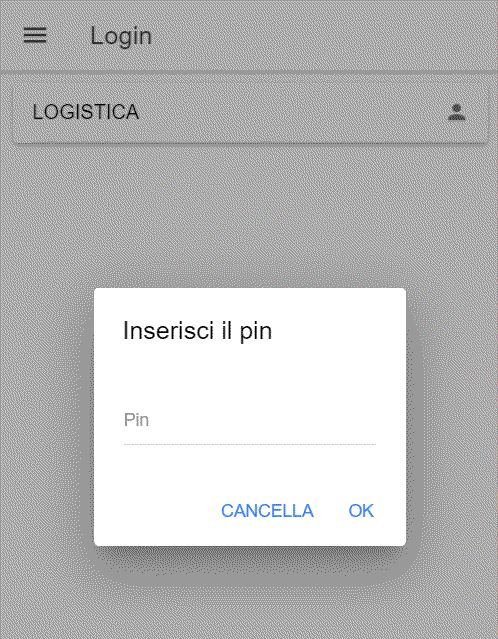Click the Pin placeholder label
This screenshot has width=498, height=639.
pyautogui.click(x=137, y=420)
